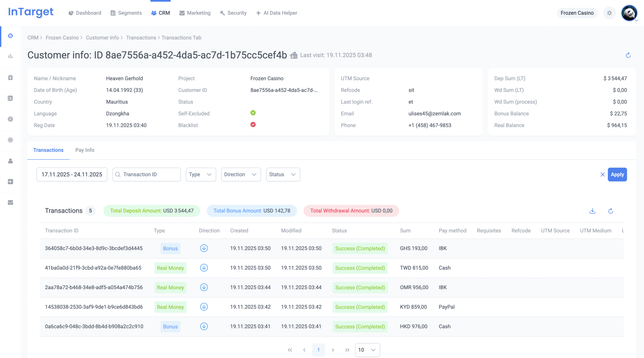This screenshot has width=644, height=358.
Task: Click the user silhouette icon in sidebar
Action: click(10, 161)
